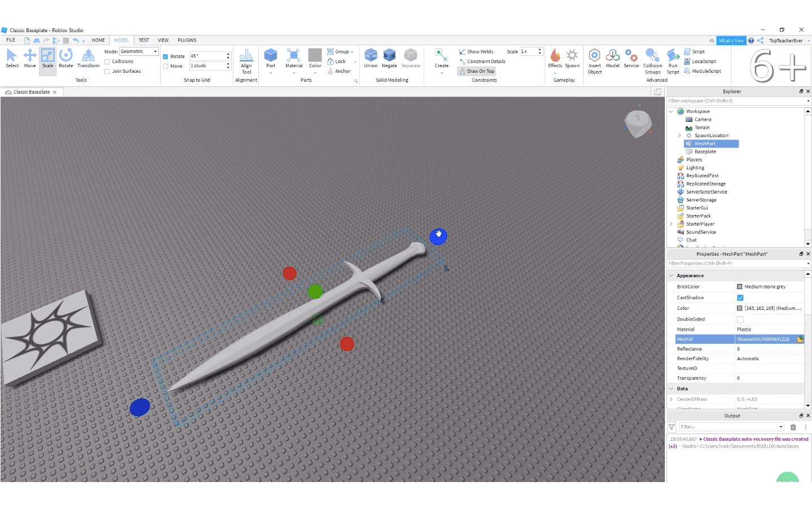This screenshot has width=812, height=508.
Task: Select Lighting in Explorer
Action: (x=695, y=168)
